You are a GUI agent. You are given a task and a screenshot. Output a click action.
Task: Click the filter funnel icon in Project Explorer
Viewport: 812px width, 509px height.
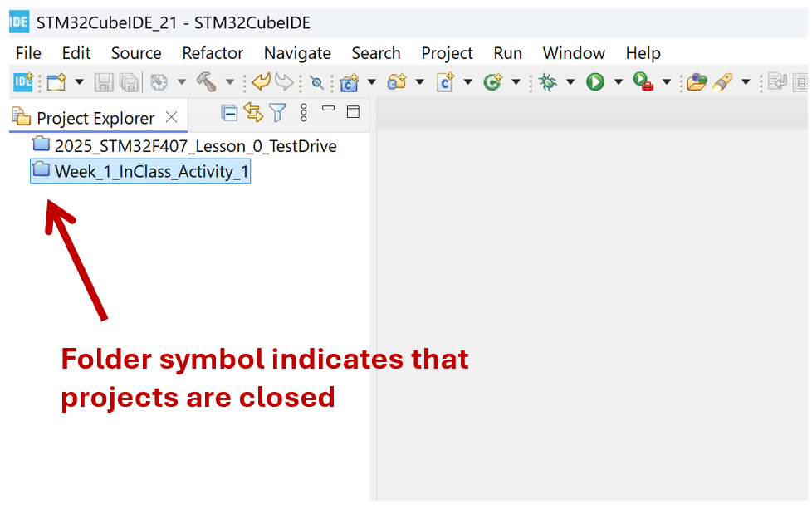277,112
